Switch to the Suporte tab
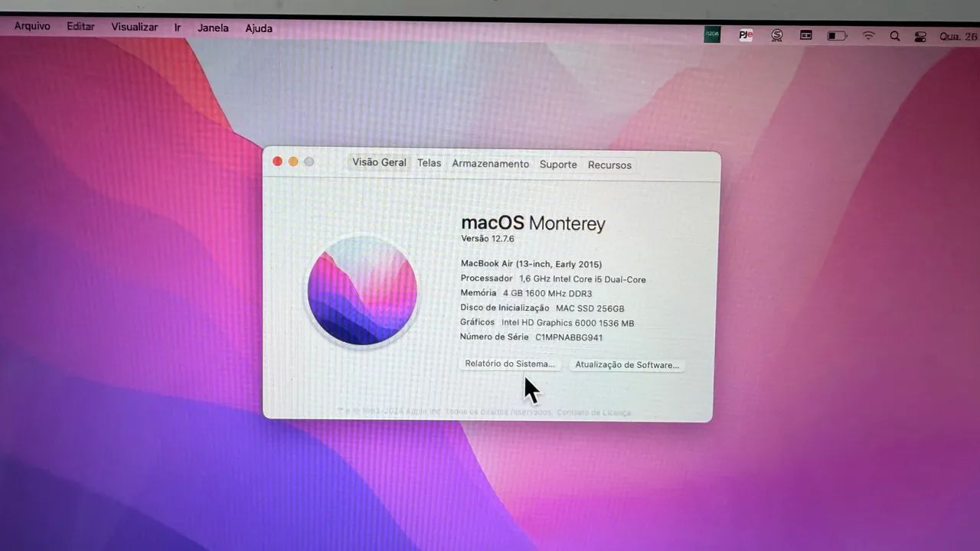The height and width of the screenshot is (551, 980). pyautogui.click(x=558, y=165)
